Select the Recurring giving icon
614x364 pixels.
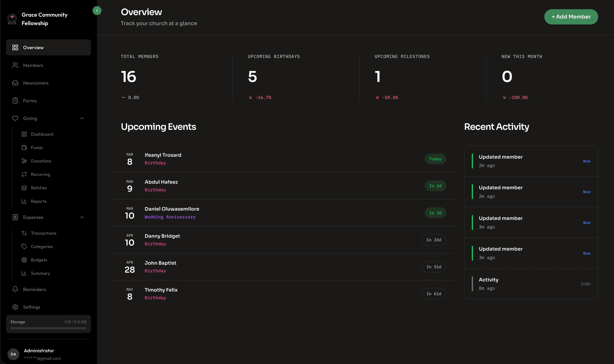pos(24,174)
